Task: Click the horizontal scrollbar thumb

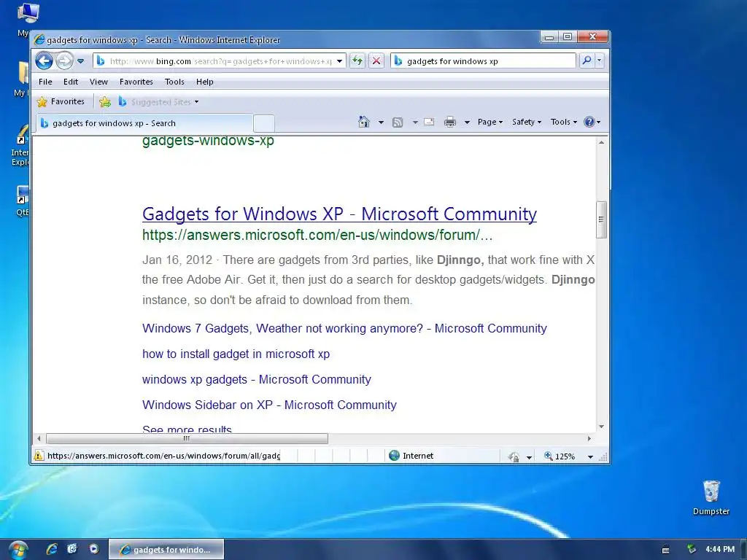Action: coord(187,438)
